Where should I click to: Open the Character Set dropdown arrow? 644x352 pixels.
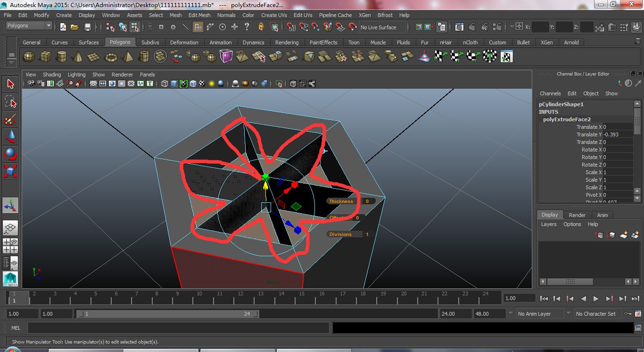pyautogui.click(x=569, y=313)
